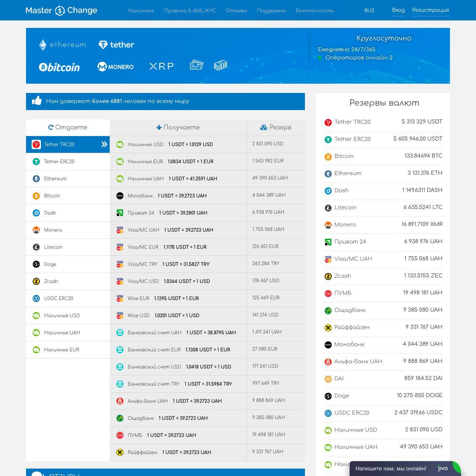Select Наличные EUR in Отдаете list
This screenshot has height=476, width=476.
(x=68, y=350)
